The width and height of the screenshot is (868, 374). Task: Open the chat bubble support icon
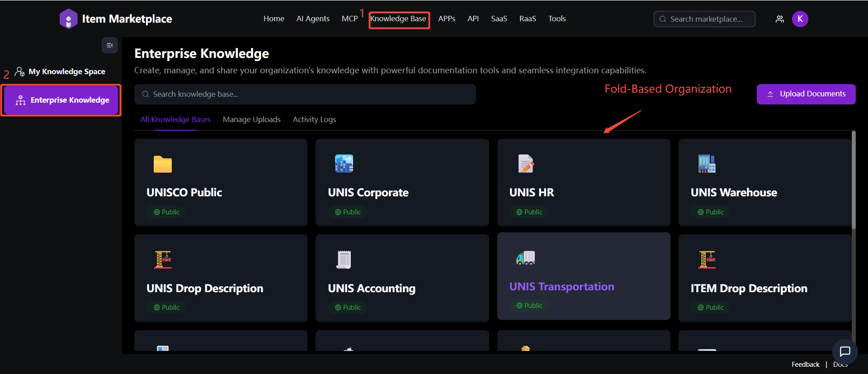[845, 351]
